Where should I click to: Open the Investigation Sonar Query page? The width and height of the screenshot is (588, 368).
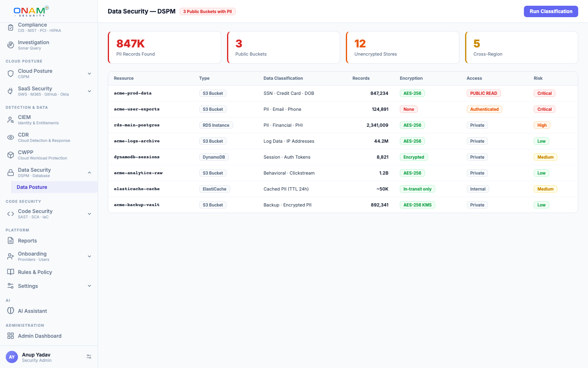(x=49, y=45)
